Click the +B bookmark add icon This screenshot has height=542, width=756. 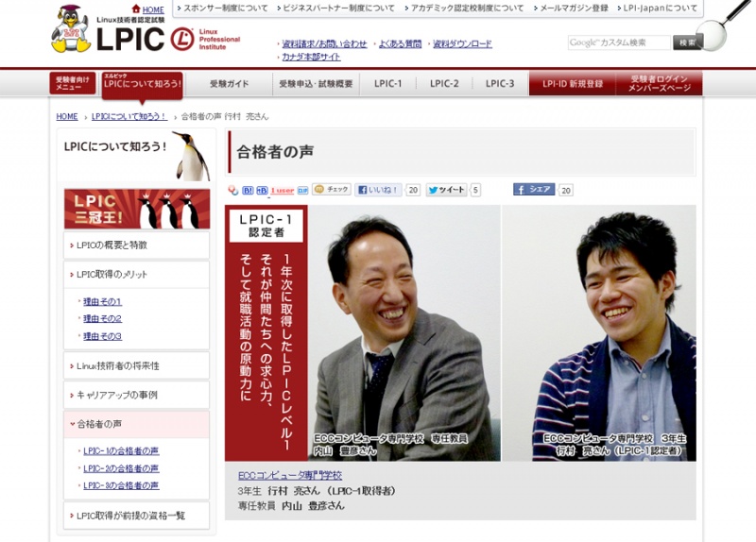point(262,191)
